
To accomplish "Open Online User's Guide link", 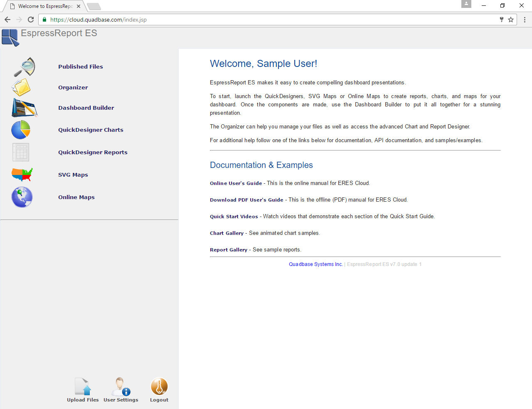I will point(236,183).
